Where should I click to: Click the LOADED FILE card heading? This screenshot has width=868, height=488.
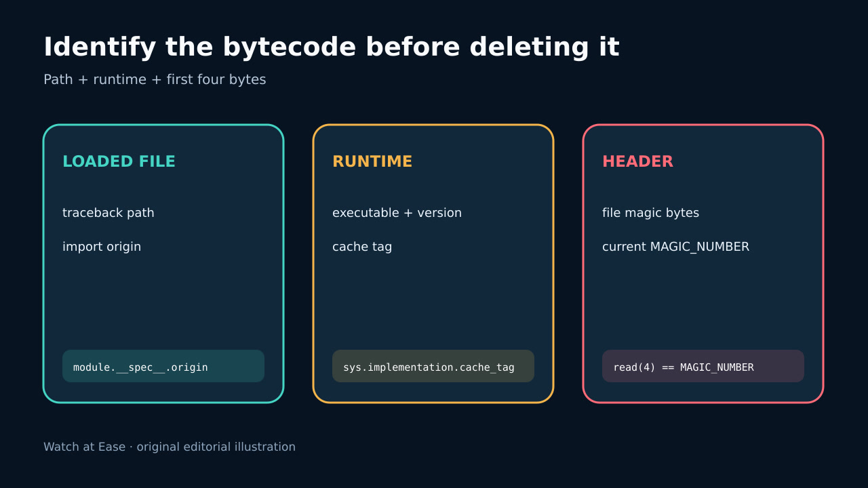(x=119, y=162)
